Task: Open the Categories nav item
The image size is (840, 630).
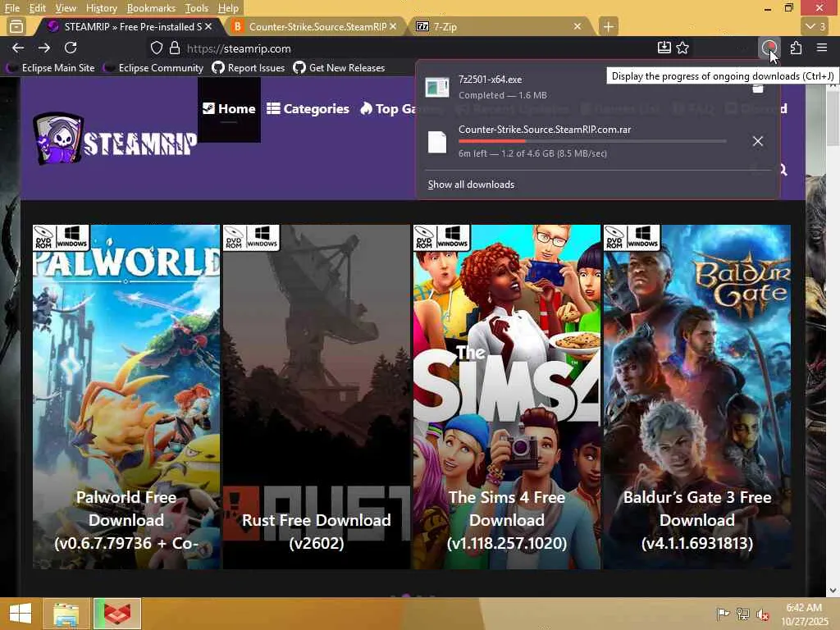Action: coord(308,109)
